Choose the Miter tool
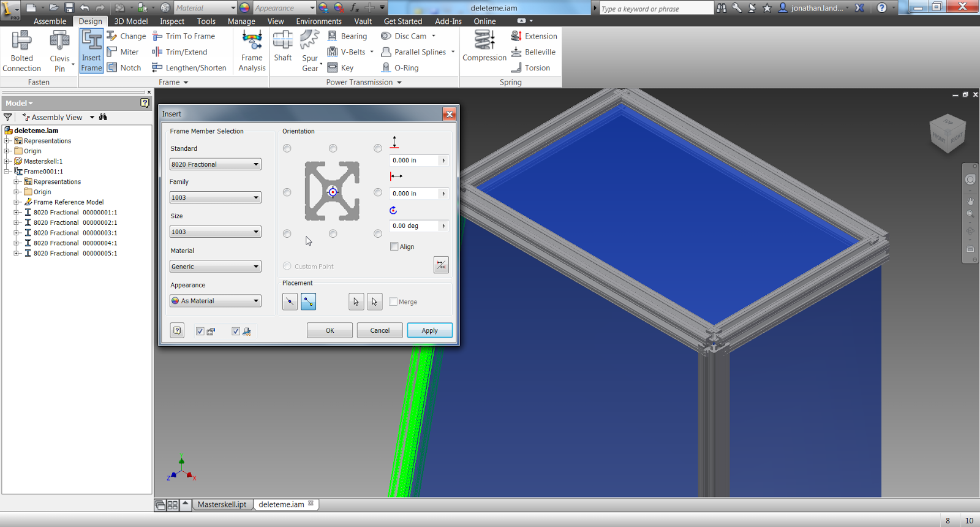Viewport: 980px width, 527px height. (123, 52)
